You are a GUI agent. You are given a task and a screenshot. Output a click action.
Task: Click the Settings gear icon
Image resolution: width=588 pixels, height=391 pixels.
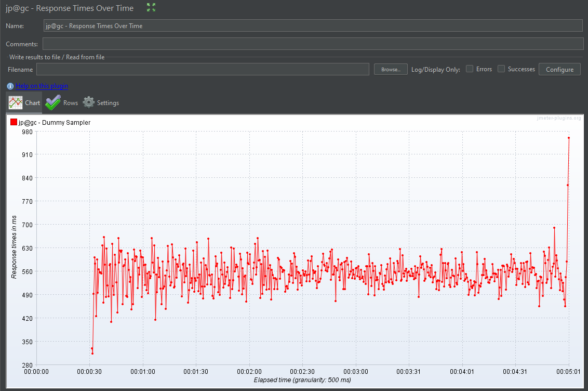[x=88, y=102]
